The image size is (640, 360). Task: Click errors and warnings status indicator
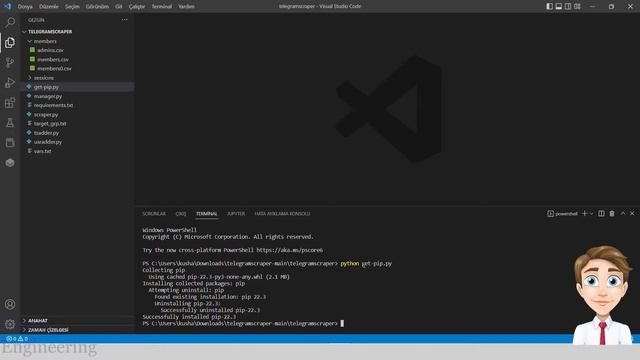[x=17, y=339]
